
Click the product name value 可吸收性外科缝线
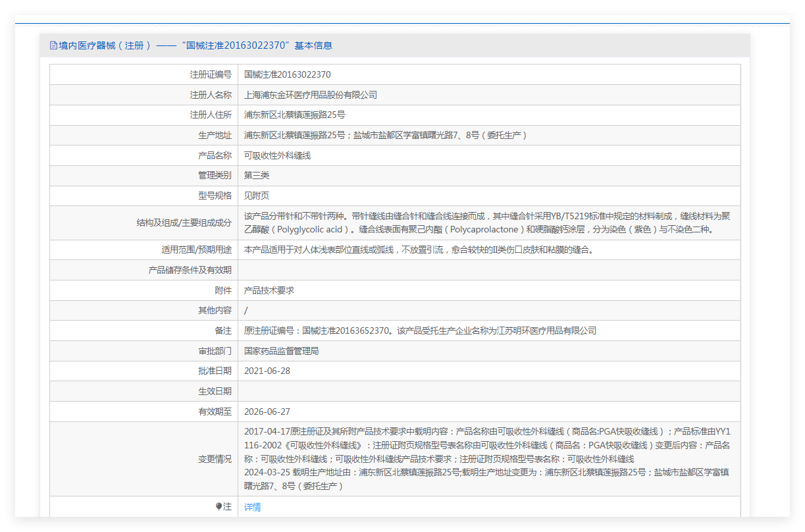277,155
